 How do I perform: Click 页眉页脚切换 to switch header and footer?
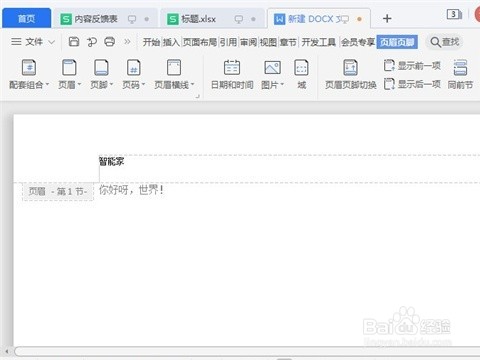351,74
